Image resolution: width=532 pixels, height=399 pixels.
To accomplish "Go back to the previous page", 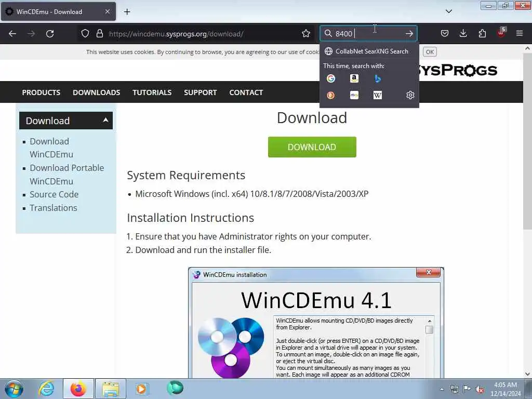I will (x=12, y=34).
